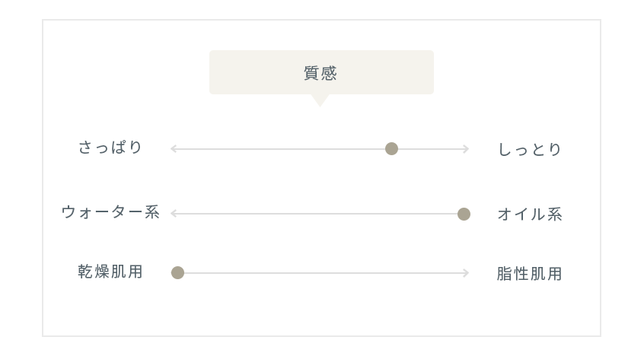The width and height of the screenshot is (644, 356).
Task: Click track between dot and しっとり arrow
Action: 430,149
